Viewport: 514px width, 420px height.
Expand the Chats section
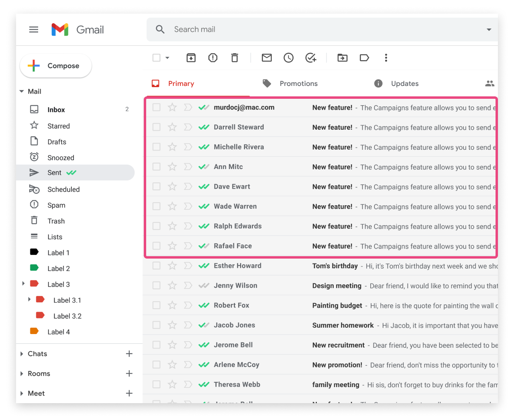22,354
